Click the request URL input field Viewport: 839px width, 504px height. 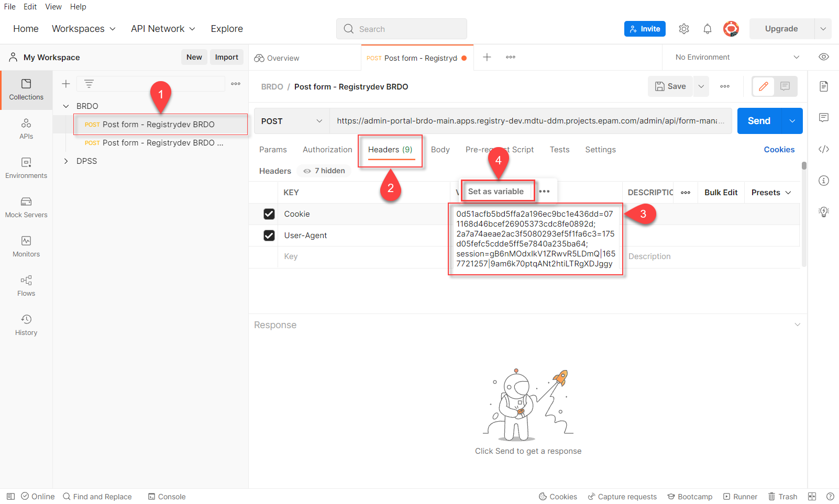[530, 121]
